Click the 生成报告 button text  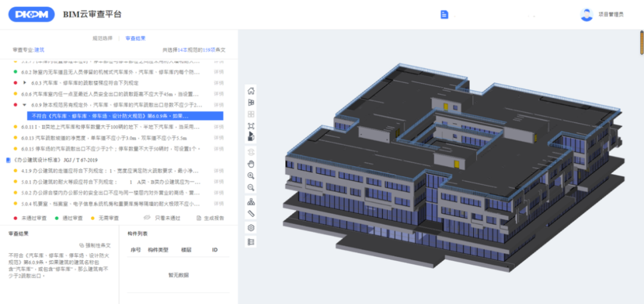coord(214,218)
